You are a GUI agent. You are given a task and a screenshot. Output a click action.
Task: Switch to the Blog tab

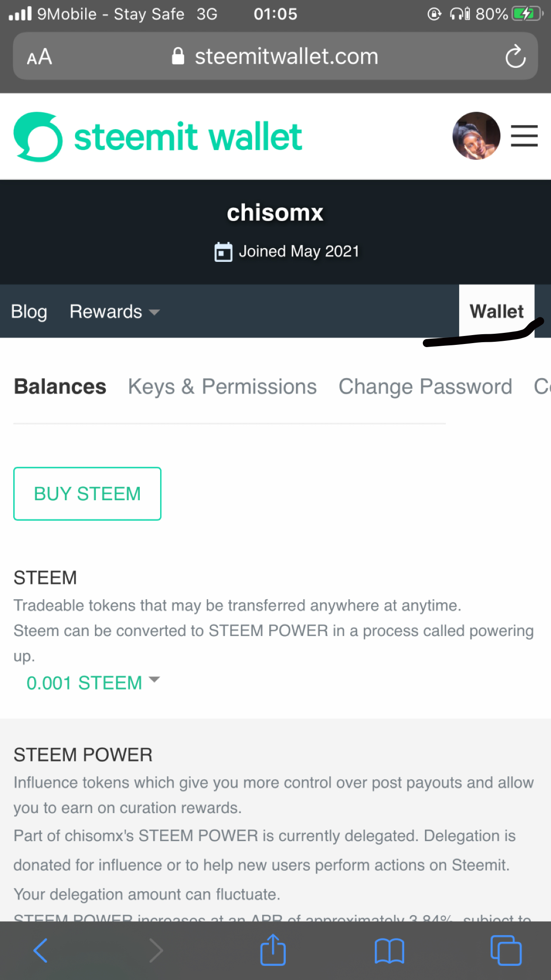pos(29,312)
